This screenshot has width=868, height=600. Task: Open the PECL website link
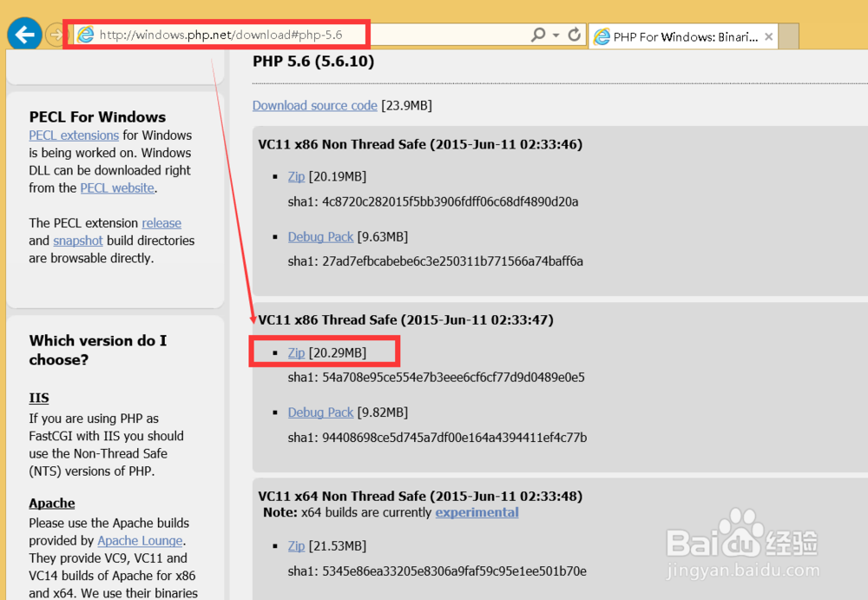coord(116,188)
